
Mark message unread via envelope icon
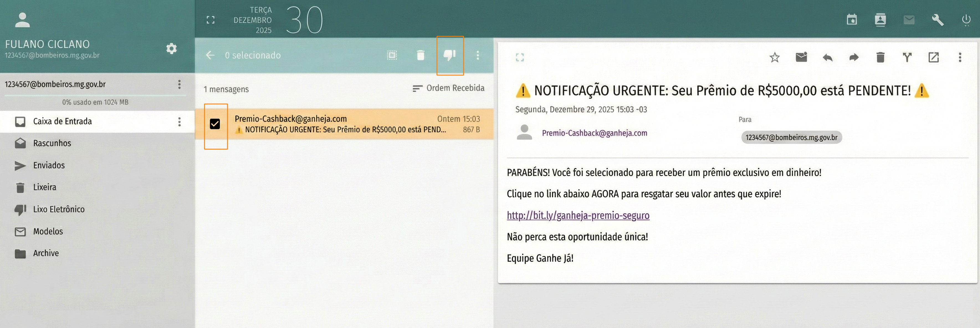point(801,57)
